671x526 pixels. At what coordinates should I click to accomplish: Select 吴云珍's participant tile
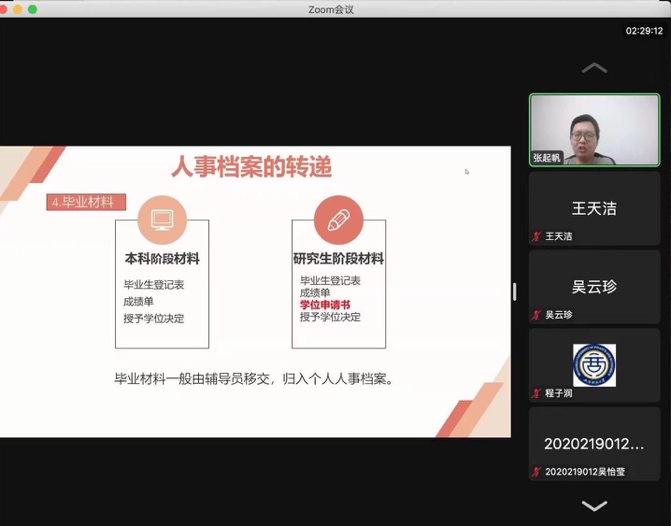tap(594, 286)
